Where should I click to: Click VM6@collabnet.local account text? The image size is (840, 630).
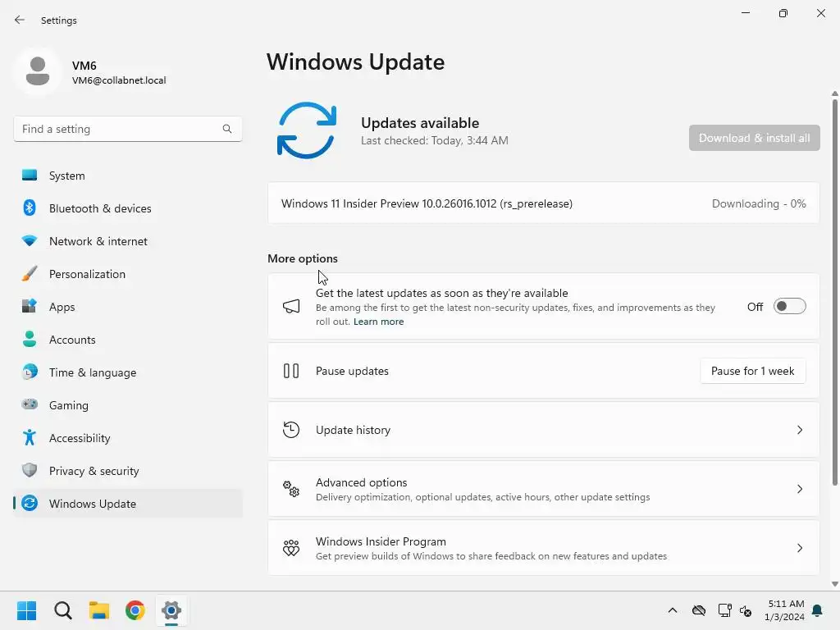click(x=119, y=80)
